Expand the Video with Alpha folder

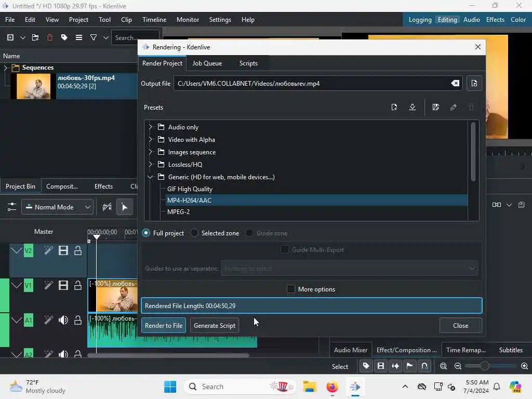150,139
